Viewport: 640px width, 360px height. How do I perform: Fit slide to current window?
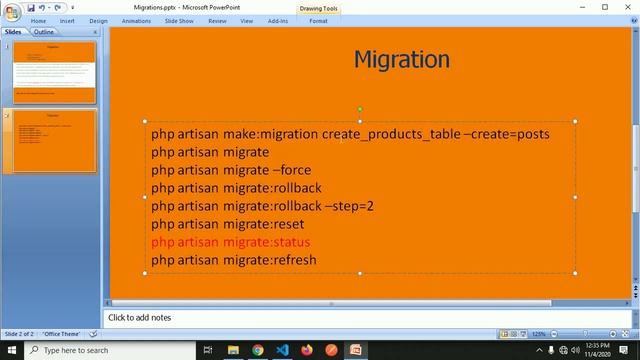coord(625,334)
